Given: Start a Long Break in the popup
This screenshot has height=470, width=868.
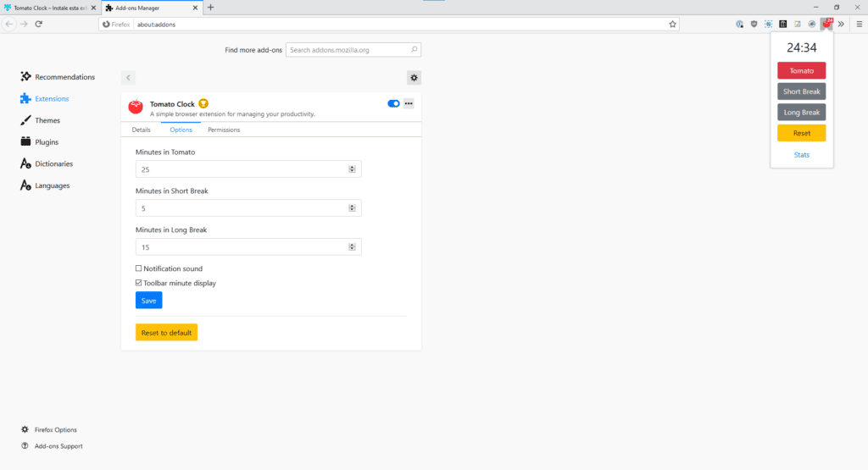Looking at the screenshot, I should (802, 113).
